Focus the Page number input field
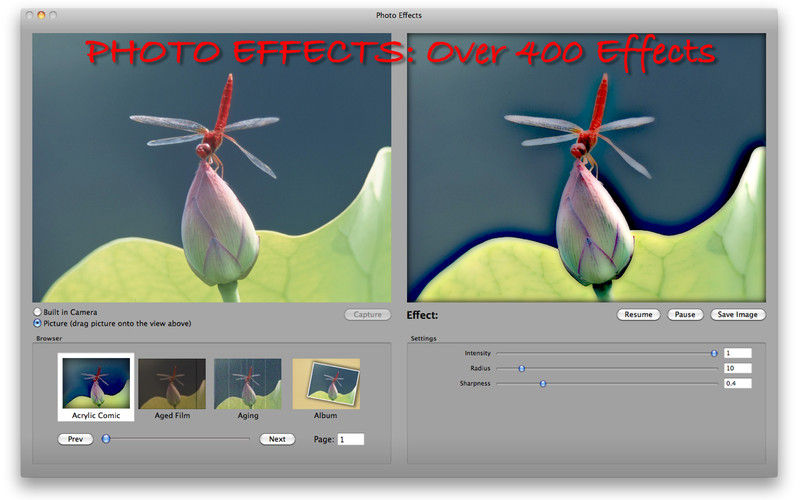The height and width of the screenshot is (500, 800). [350, 439]
